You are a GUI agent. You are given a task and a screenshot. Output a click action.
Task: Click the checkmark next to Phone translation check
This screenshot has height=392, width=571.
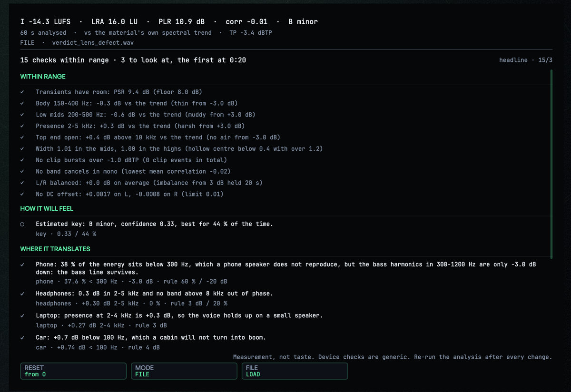click(22, 264)
